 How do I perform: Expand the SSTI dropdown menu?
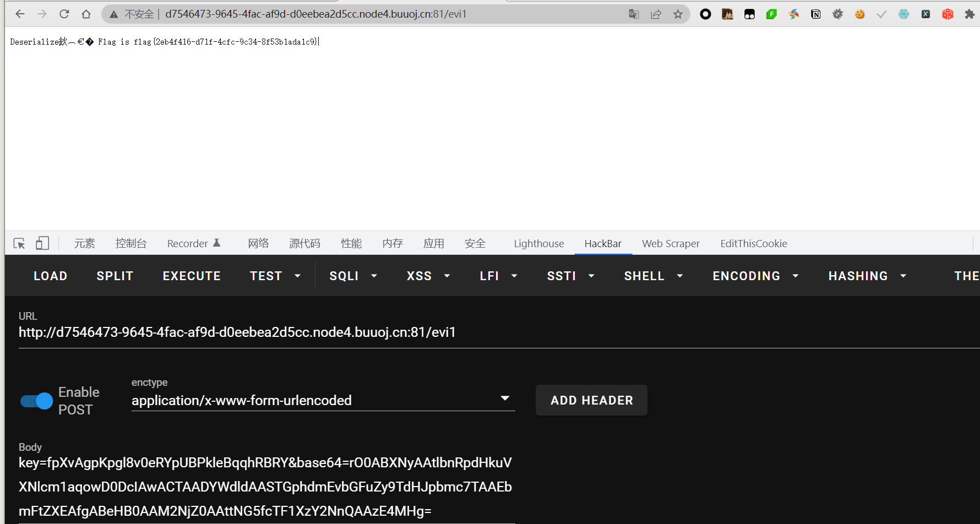click(571, 276)
